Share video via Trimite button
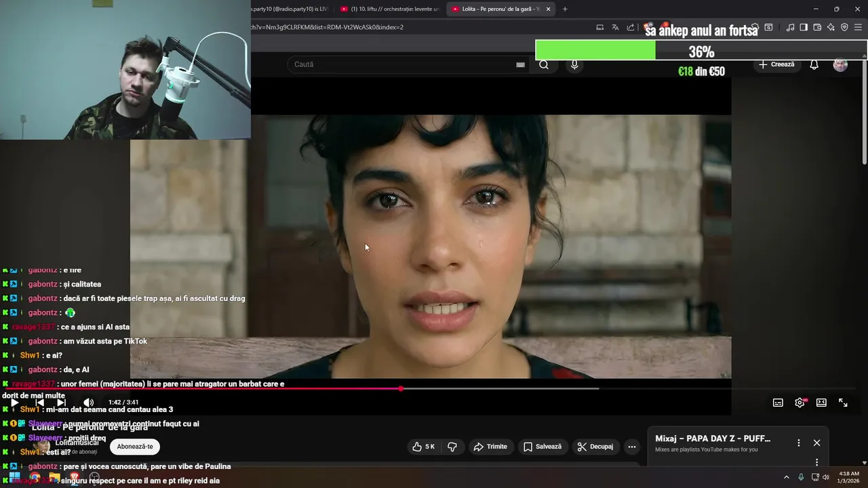The width and height of the screenshot is (868, 488). click(x=490, y=447)
